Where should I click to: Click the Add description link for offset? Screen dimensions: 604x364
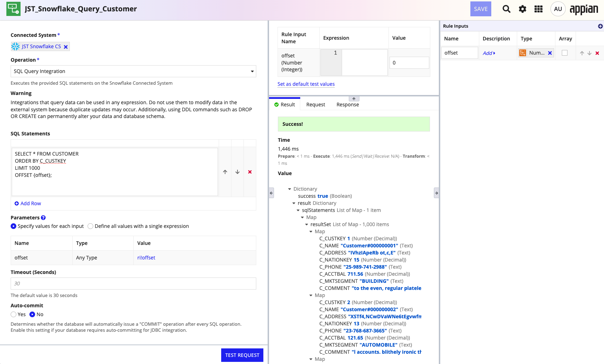coord(489,53)
